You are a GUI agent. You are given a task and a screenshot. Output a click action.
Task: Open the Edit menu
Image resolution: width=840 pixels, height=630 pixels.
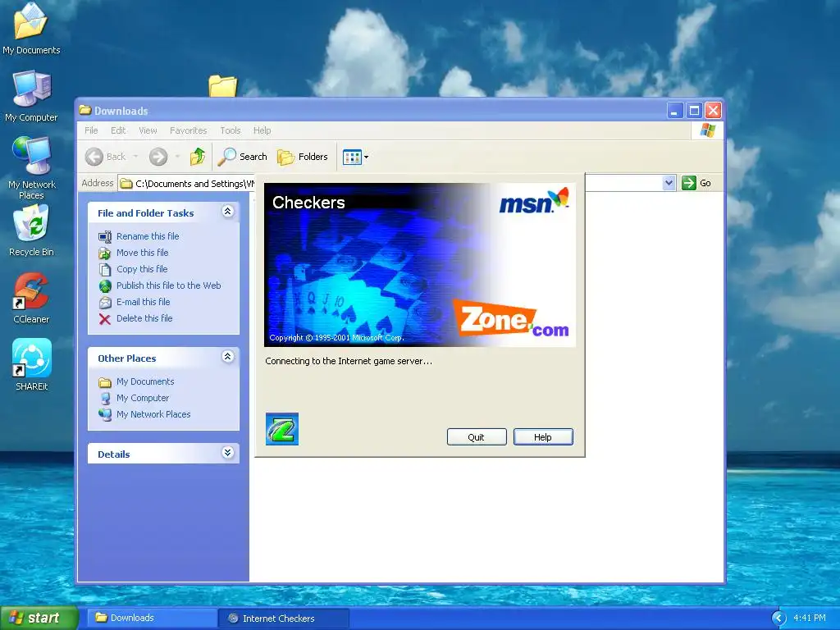coord(118,130)
